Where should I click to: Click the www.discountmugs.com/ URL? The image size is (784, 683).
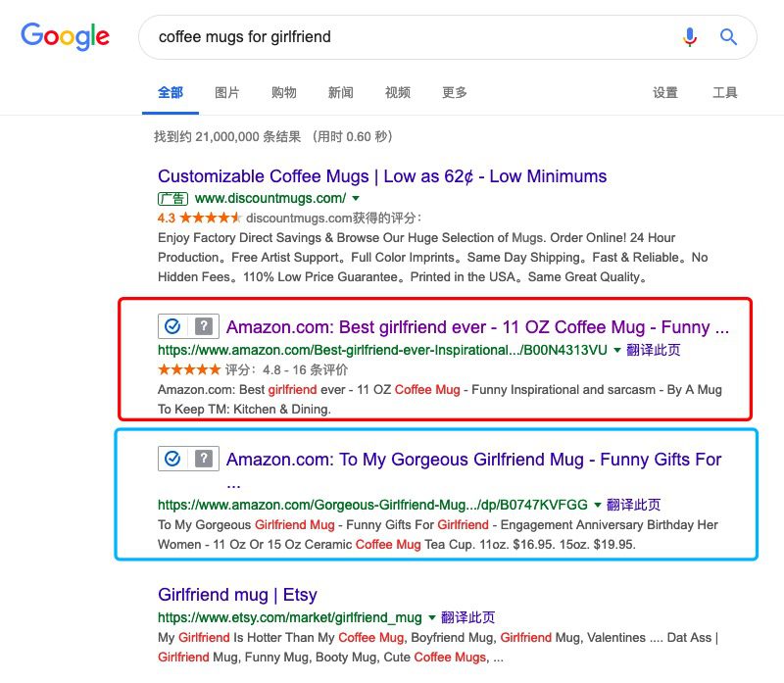(270, 199)
